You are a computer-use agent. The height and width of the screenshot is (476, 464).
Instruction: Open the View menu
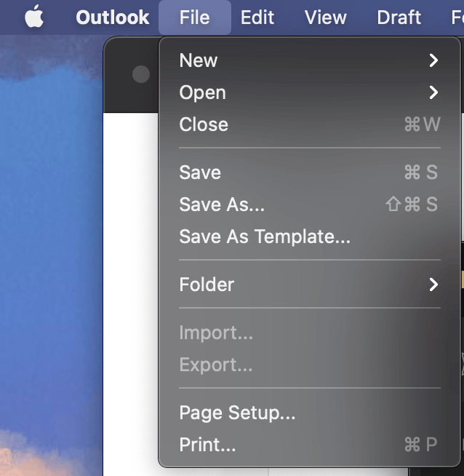[x=325, y=17]
